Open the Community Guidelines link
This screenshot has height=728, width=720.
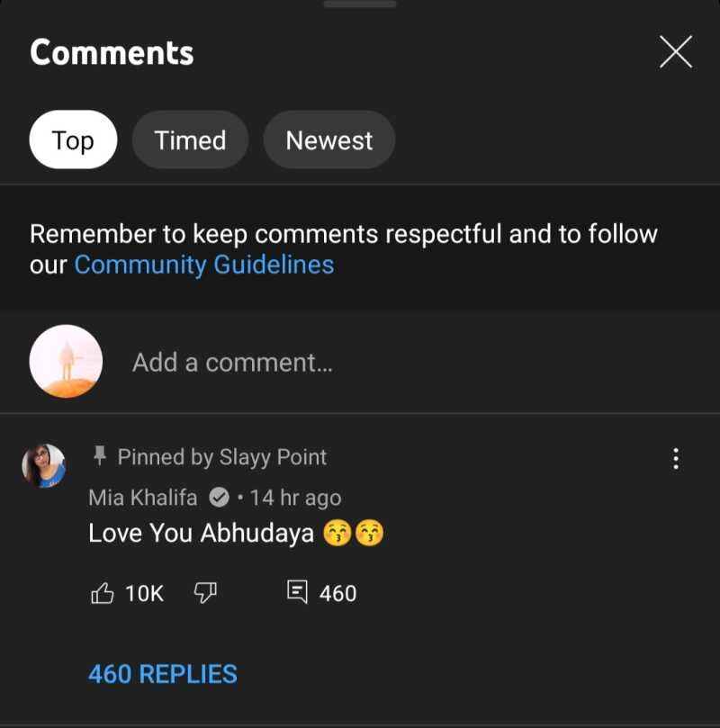[204, 265]
